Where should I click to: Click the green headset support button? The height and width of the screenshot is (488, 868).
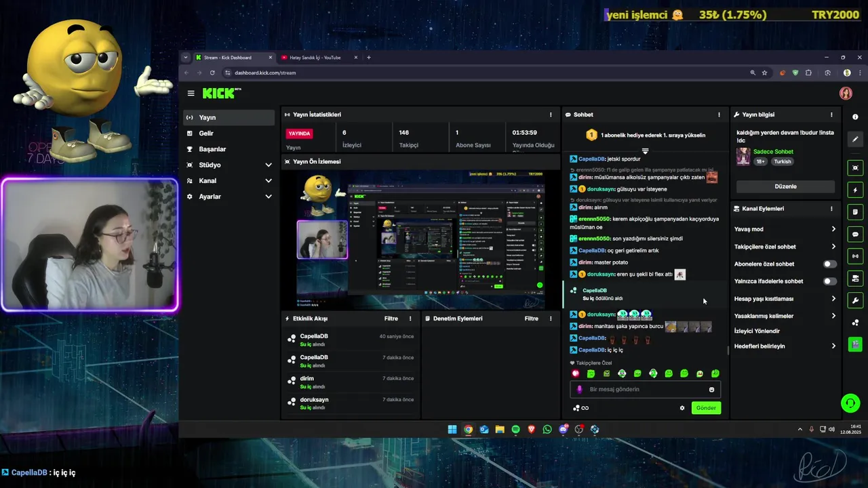pos(850,404)
